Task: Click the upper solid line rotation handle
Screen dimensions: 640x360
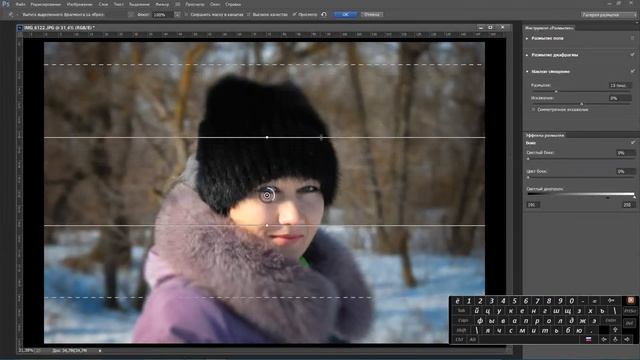Action: (267, 137)
